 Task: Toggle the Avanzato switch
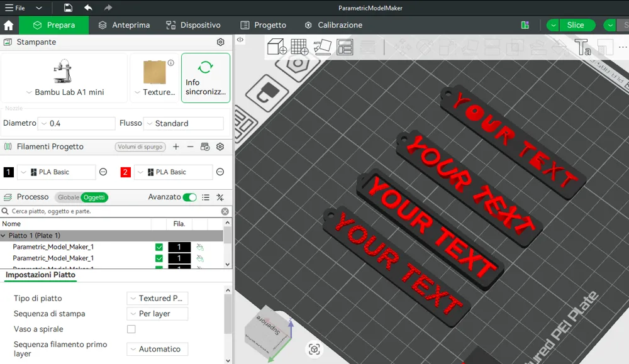click(x=189, y=197)
